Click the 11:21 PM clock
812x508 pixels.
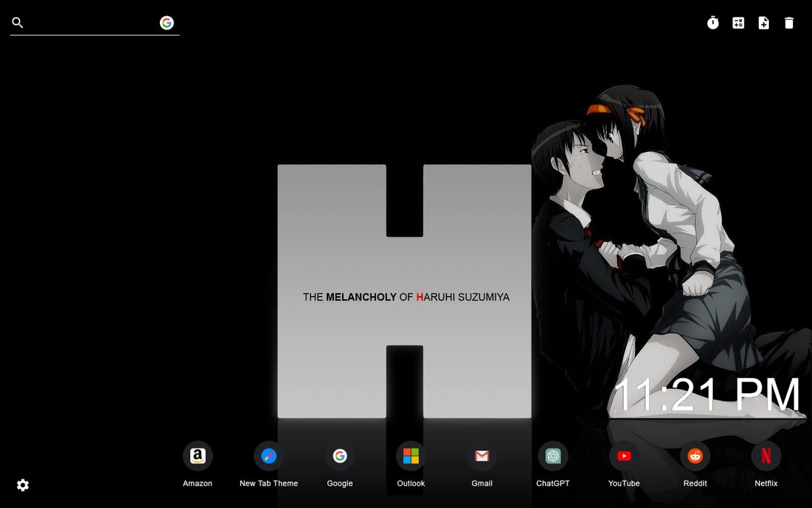[707, 395]
